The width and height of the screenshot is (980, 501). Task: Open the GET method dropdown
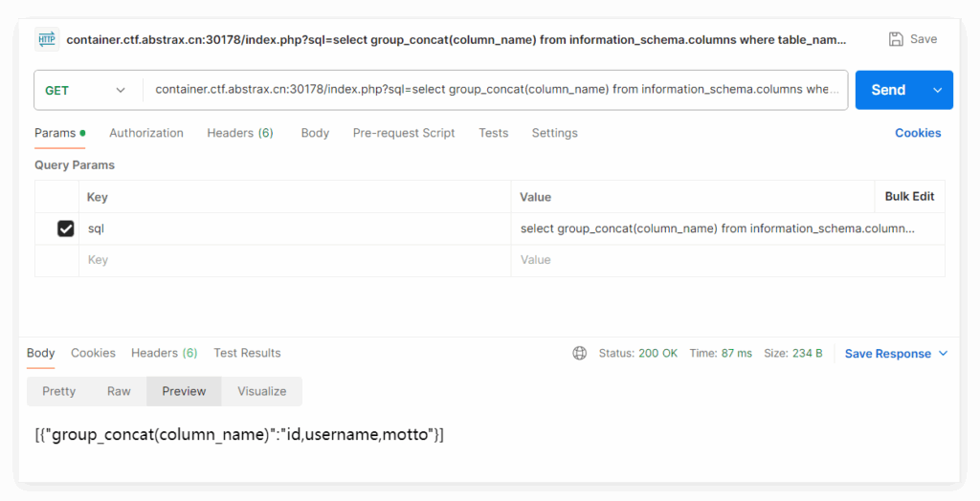(86, 90)
